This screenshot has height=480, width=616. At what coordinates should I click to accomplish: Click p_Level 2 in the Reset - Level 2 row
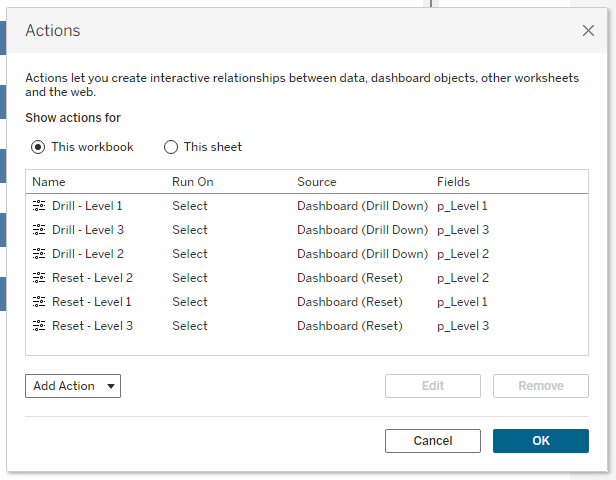[463, 278]
